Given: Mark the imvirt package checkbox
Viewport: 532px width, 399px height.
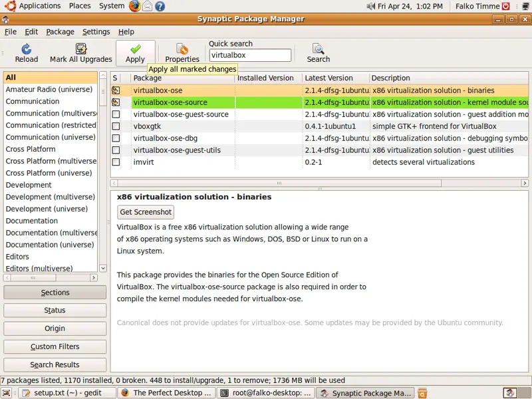Looking at the screenshot, I should [116, 162].
